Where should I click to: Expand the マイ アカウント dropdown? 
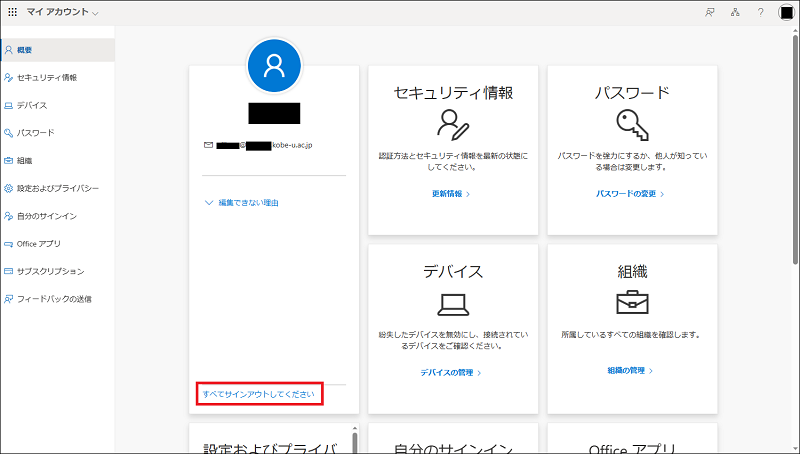(63, 12)
